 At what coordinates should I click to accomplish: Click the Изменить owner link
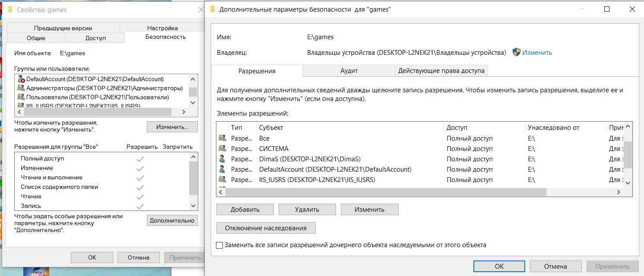(537, 53)
